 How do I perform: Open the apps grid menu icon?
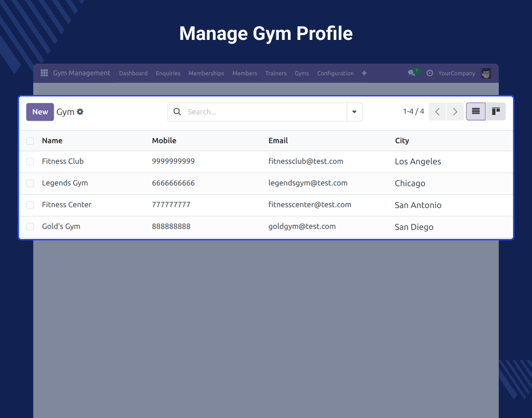pos(44,73)
